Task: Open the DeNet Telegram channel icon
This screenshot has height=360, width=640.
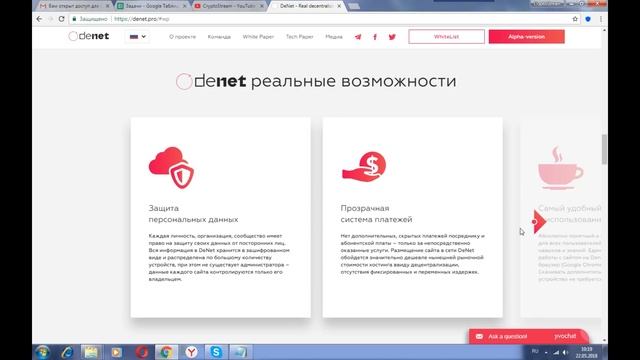Action: 358,37
